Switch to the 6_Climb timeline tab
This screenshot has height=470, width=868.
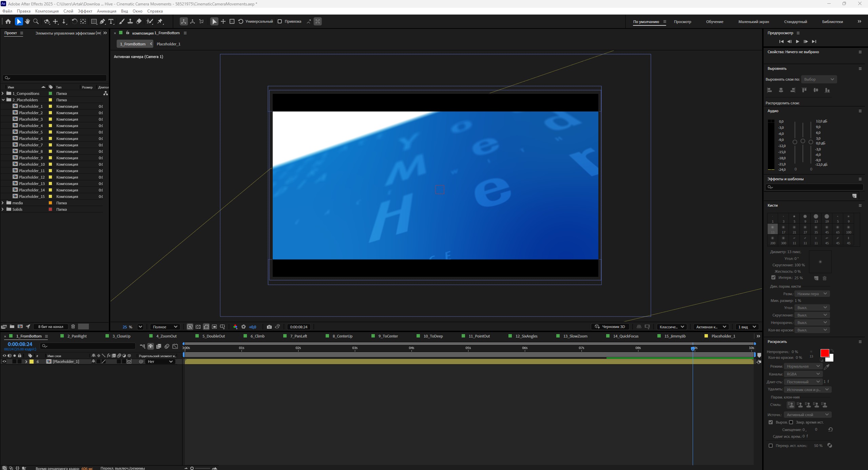pyautogui.click(x=257, y=336)
